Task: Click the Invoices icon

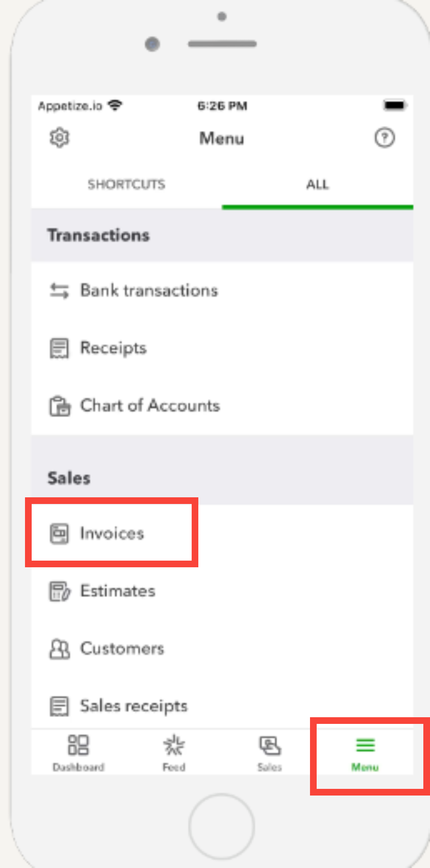Action: coord(59,534)
